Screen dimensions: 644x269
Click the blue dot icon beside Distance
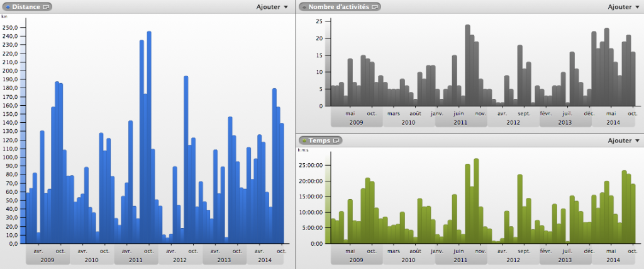[x=8, y=7]
